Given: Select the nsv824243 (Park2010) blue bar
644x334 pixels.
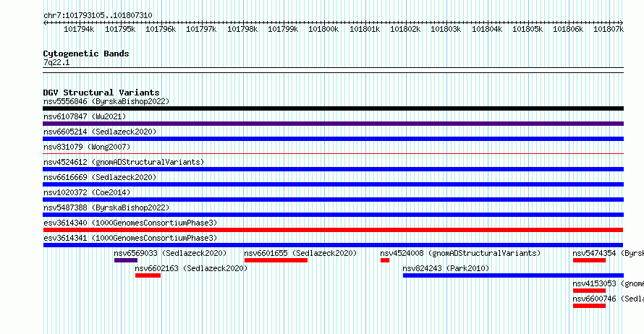Looking at the screenshot, I should pyautogui.click(x=514, y=275).
